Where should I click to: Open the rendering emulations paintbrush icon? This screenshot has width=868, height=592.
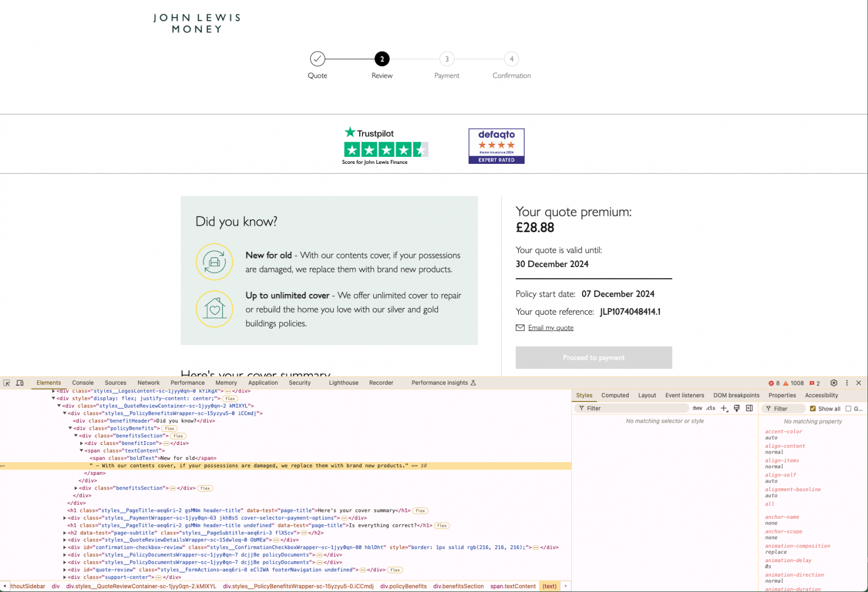click(x=737, y=408)
